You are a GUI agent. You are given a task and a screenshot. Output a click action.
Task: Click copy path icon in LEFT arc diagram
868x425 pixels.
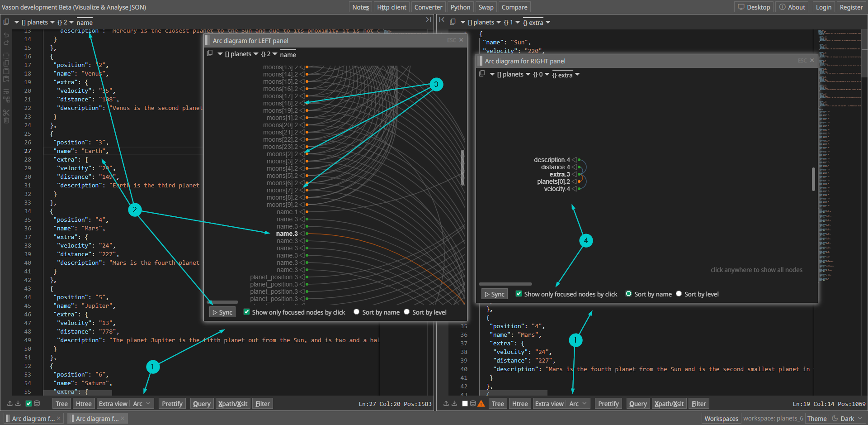(x=210, y=53)
